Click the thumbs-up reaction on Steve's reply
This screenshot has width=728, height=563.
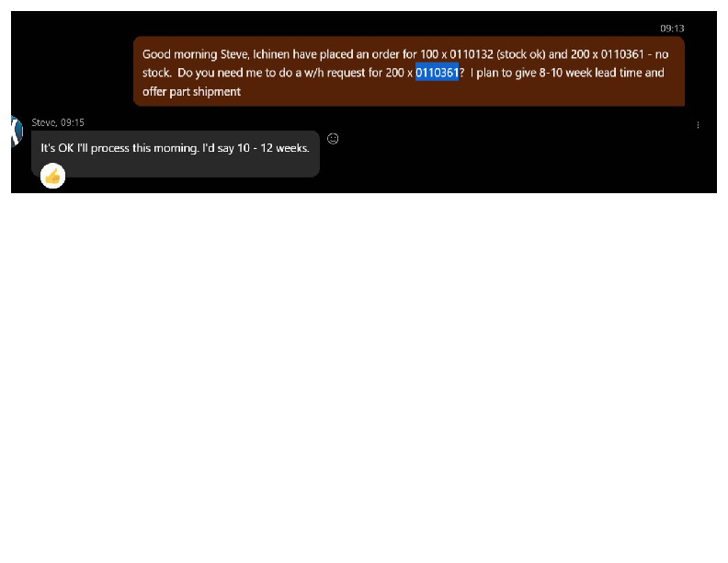[53, 176]
